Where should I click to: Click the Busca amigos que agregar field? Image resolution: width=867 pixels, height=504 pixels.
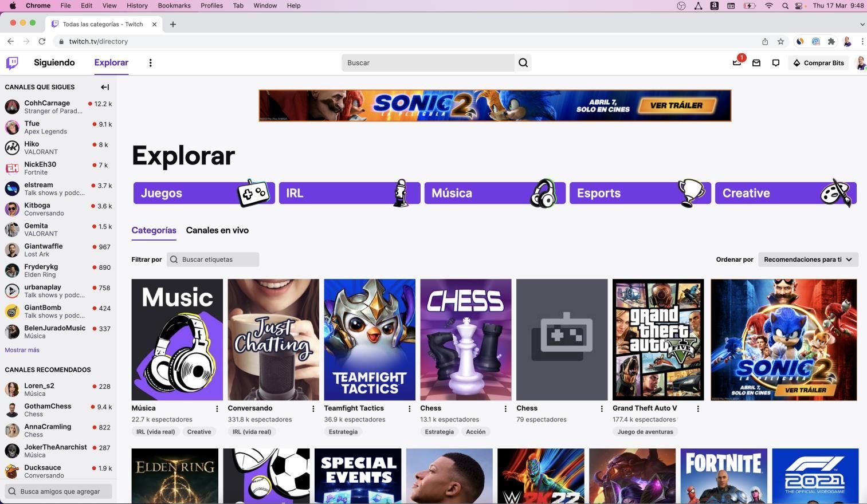pos(58,491)
